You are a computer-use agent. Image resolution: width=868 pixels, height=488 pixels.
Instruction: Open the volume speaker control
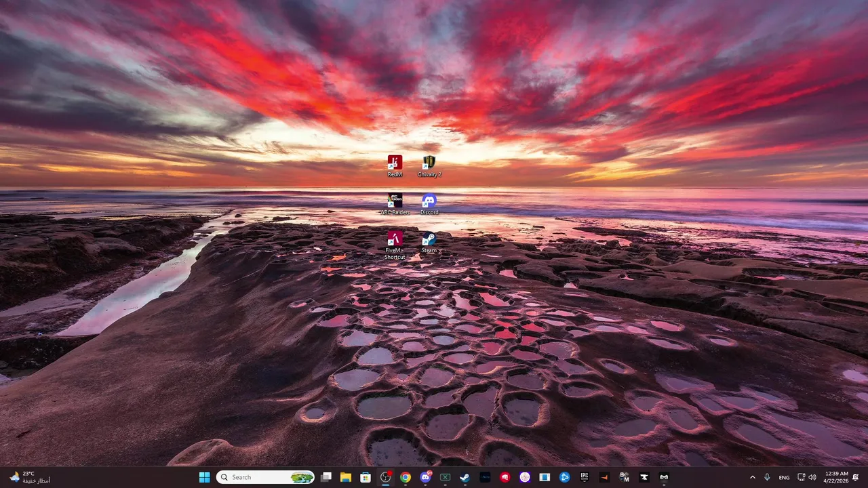point(812,477)
